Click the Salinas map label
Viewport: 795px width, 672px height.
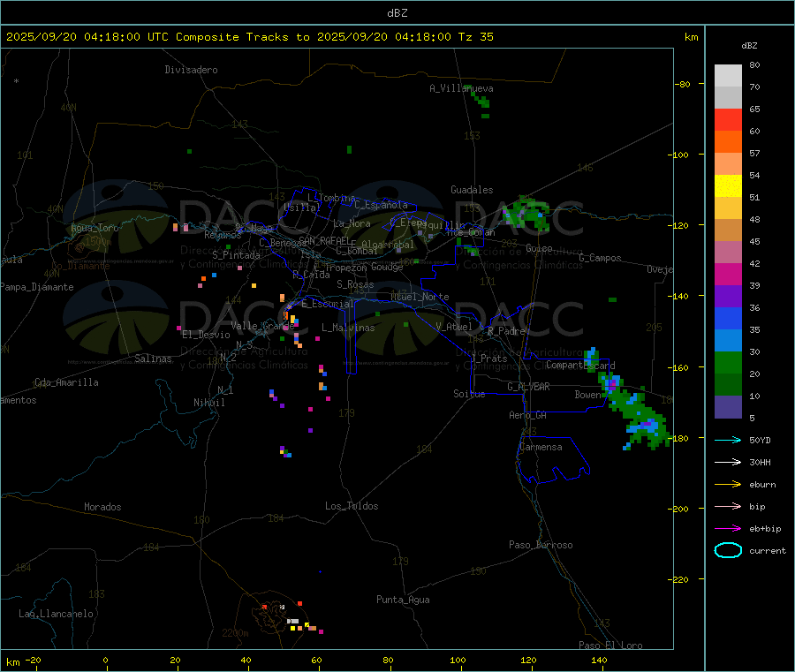coord(153,359)
